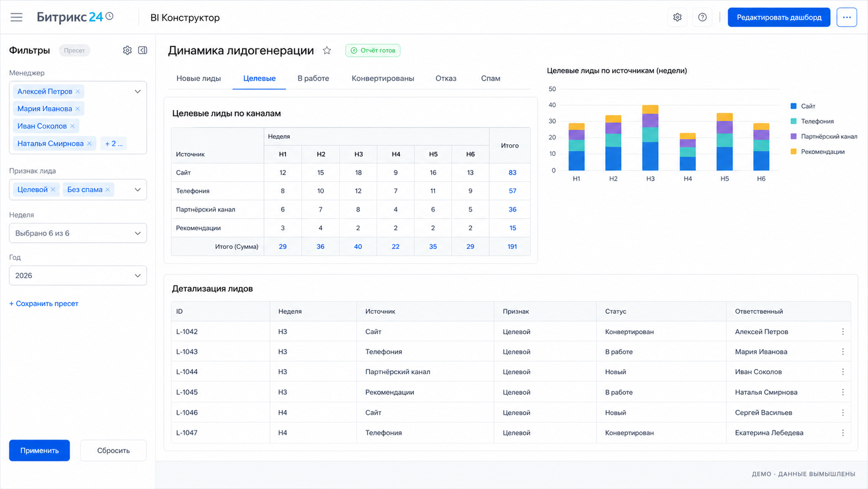Viewport: 868px width, 489px height.
Task: Switch to the Спам tab
Action: pos(491,78)
